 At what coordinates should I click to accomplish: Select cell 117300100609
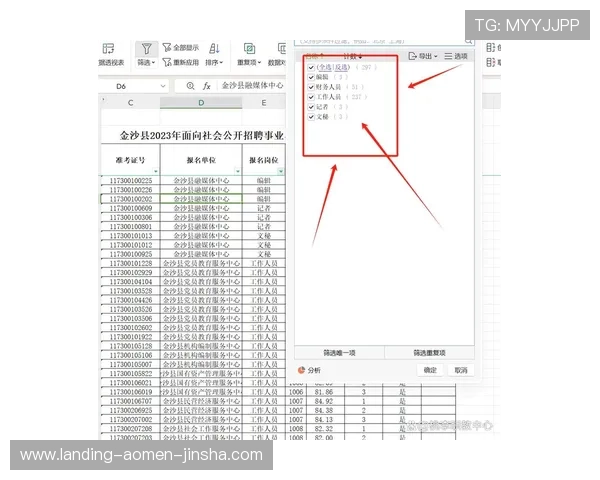click(130, 208)
